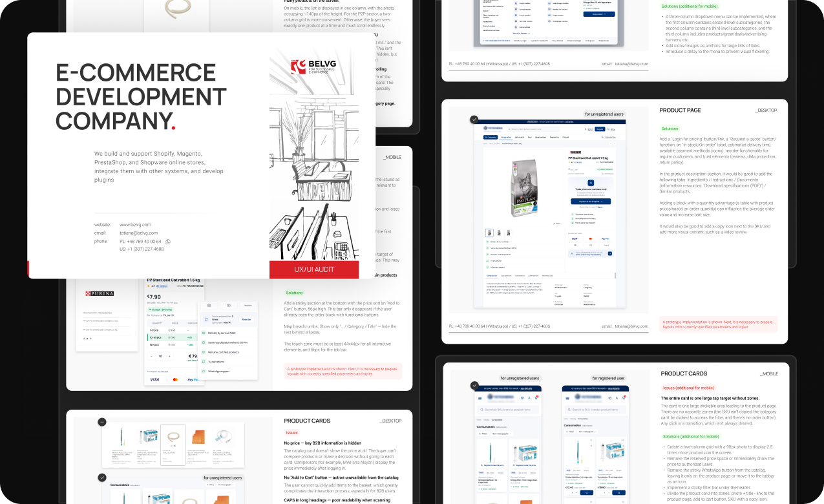Select the 10ml syringe box product card on the desktop slide
824x504 pixels.
click(149, 446)
